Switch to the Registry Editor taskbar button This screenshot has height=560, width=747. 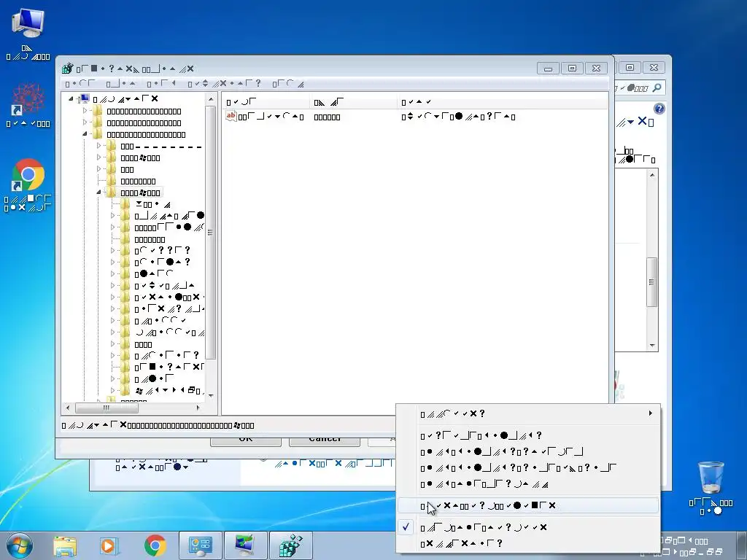coord(290,545)
